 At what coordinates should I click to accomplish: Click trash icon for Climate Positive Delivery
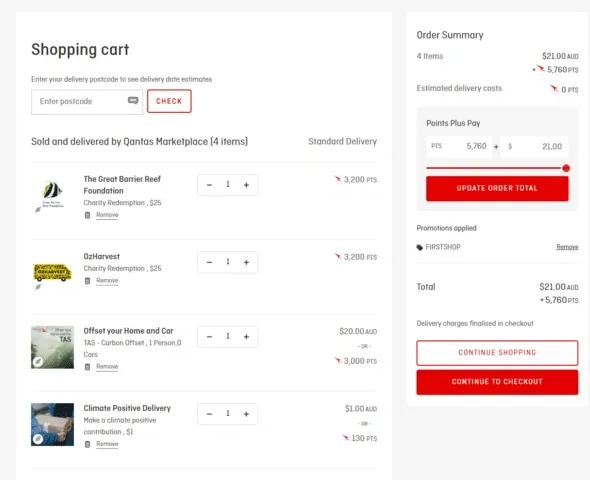(87, 444)
